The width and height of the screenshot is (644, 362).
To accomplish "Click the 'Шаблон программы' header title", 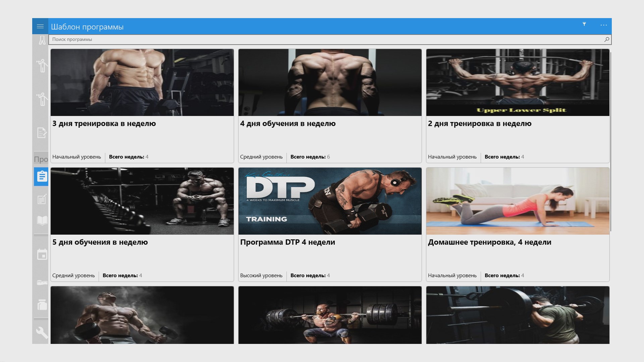I will (87, 27).
